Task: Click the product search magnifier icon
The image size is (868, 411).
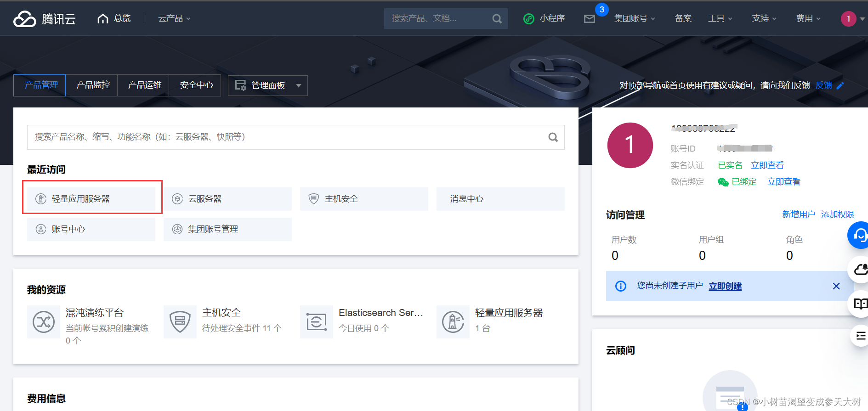Action: coord(553,137)
